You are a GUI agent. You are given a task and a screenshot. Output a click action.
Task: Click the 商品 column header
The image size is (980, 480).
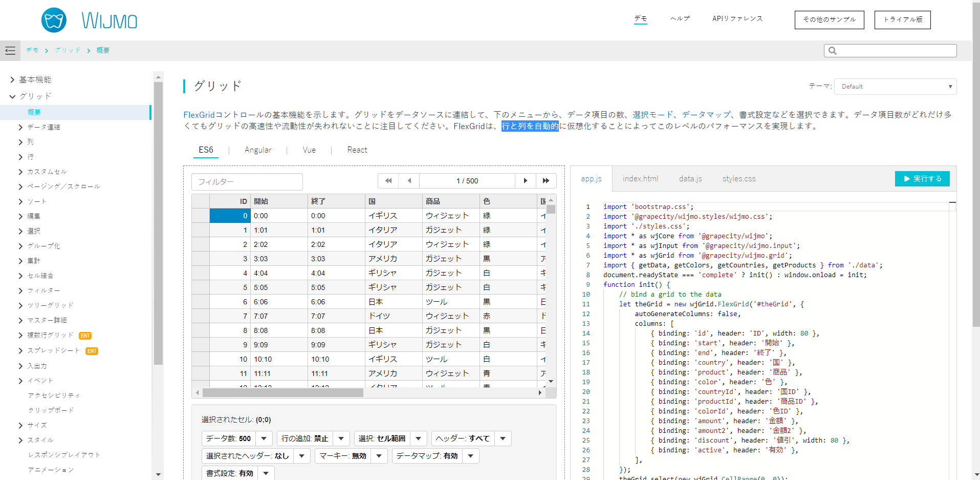451,201
